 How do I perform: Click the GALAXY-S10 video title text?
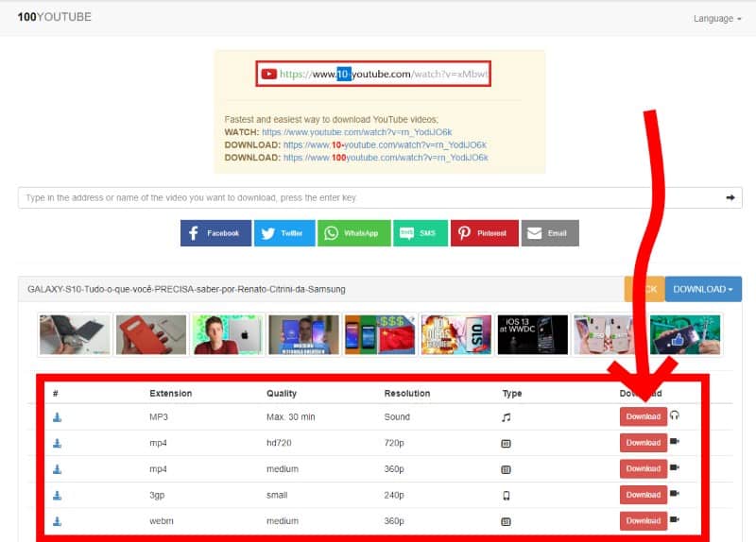(x=186, y=289)
